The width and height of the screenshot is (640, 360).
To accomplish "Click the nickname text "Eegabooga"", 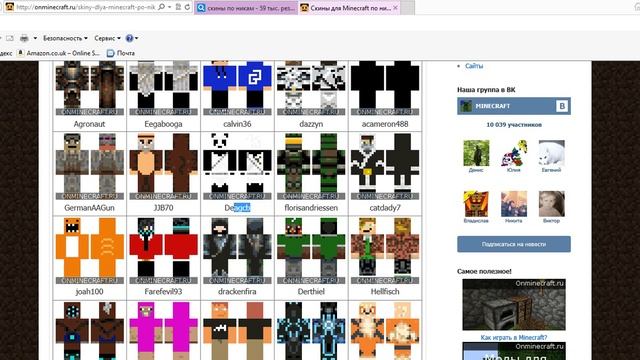I will (163, 124).
